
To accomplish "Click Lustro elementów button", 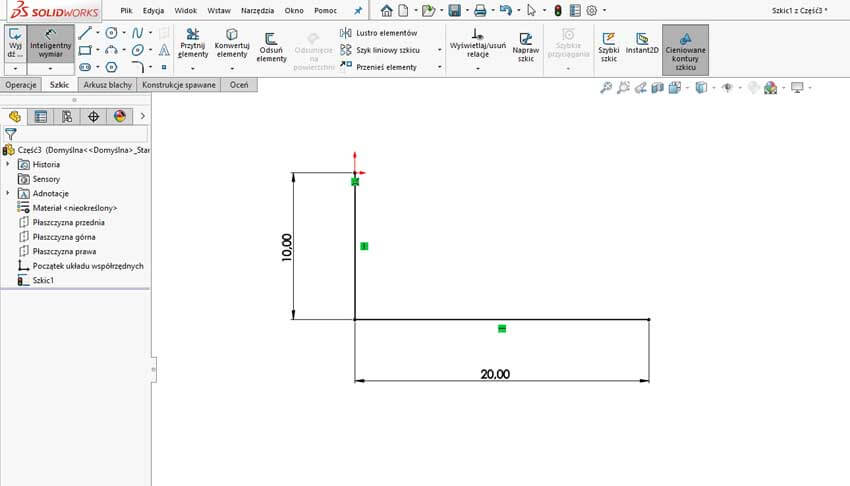I will pyautogui.click(x=379, y=33).
